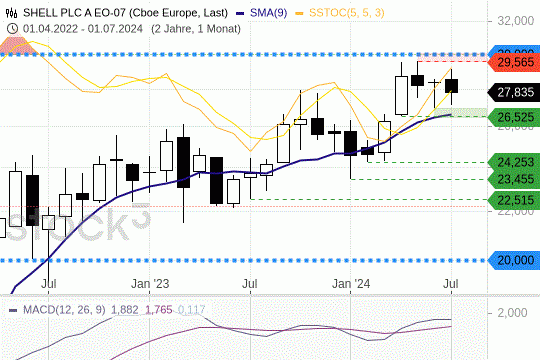Click the SMA(9) legend label

point(268,13)
